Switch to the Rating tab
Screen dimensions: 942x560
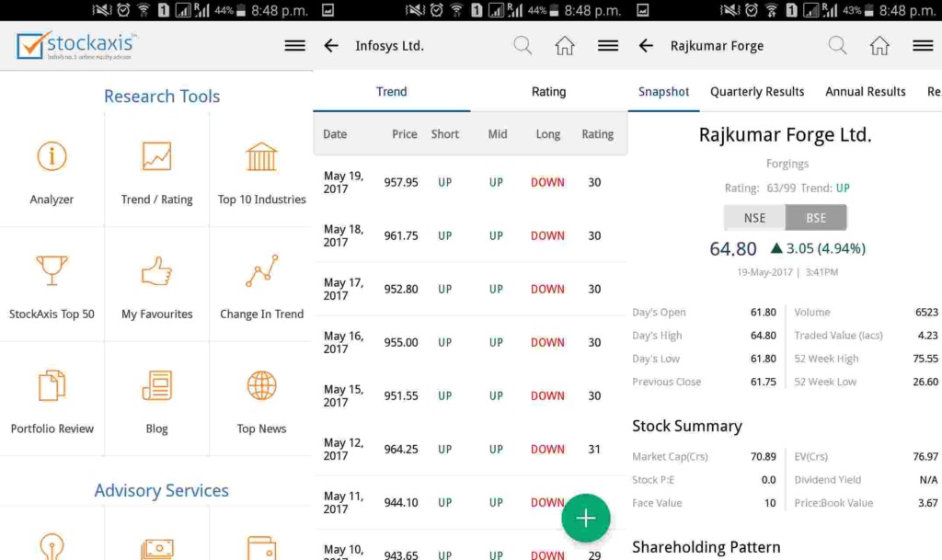[x=548, y=92]
